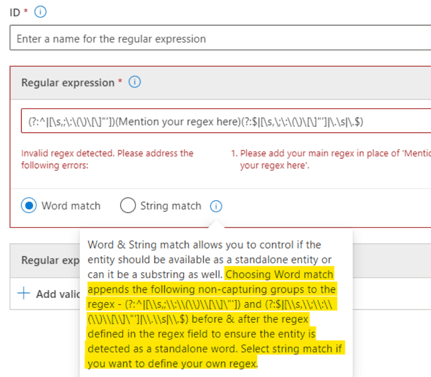Click the 'Word & String match allows' tooltip sentence
Screen dimensions: 431x377
[209, 259]
